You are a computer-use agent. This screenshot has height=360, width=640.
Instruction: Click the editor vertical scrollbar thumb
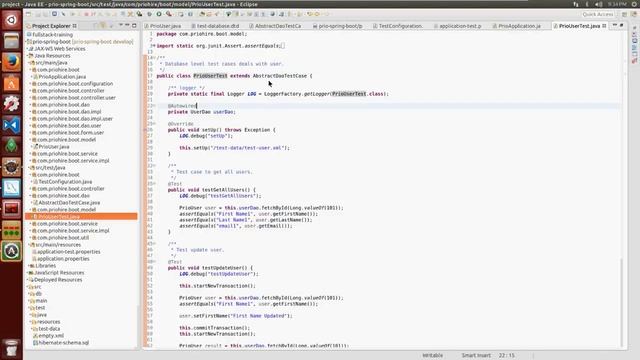pyautogui.click(x=622, y=302)
